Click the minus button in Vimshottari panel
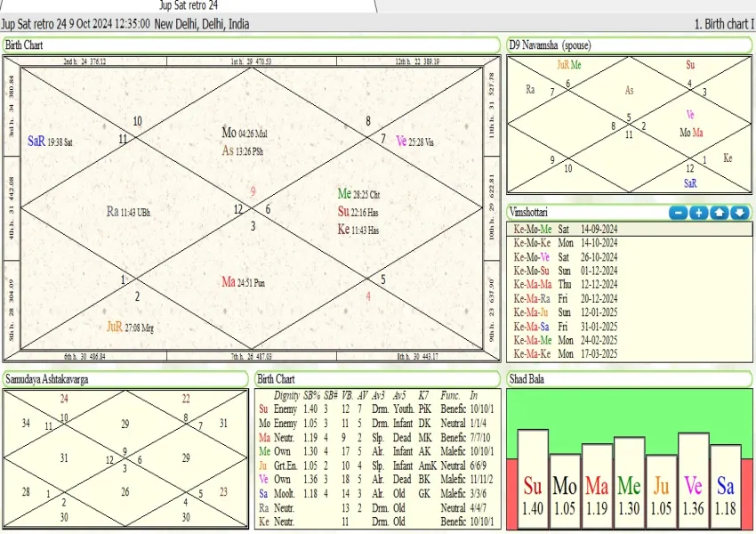This screenshot has height=534, width=756. [679, 213]
